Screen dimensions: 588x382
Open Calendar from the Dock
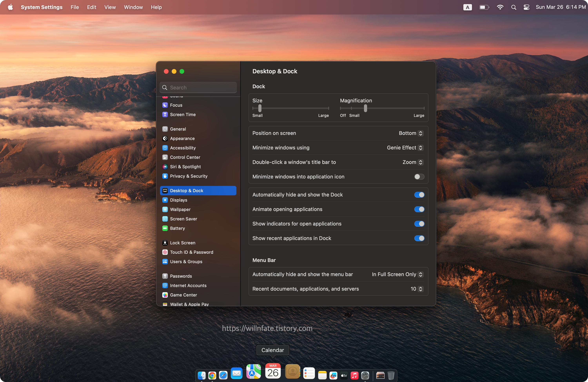point(273,371)
